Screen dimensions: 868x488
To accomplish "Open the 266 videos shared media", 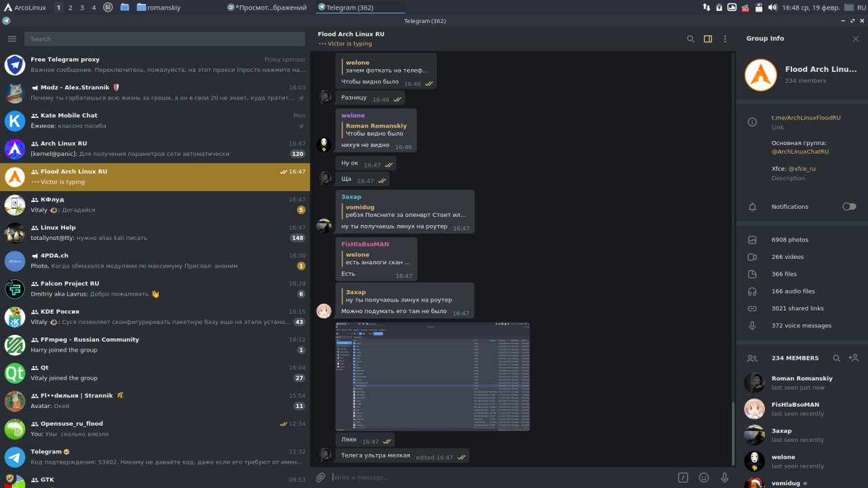I will [802, 257].
